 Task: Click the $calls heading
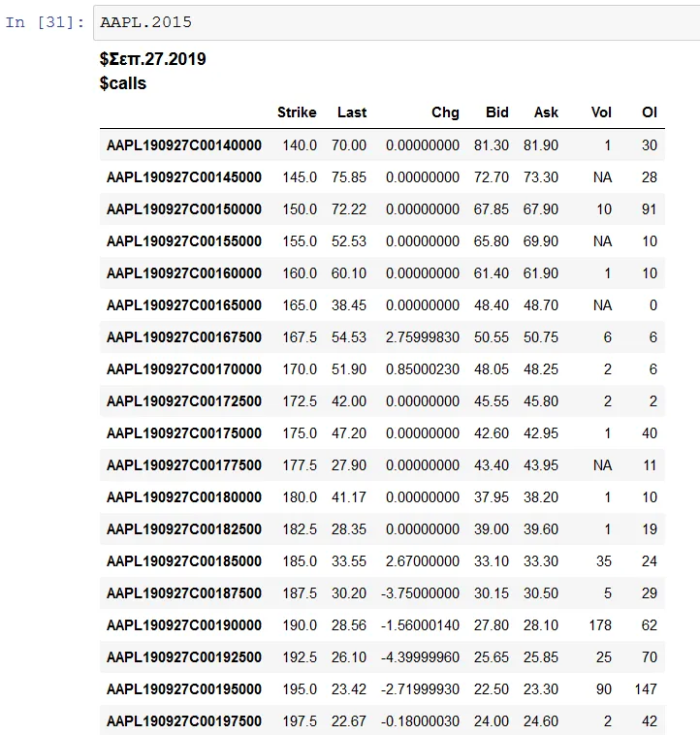[x=123, y=83]
